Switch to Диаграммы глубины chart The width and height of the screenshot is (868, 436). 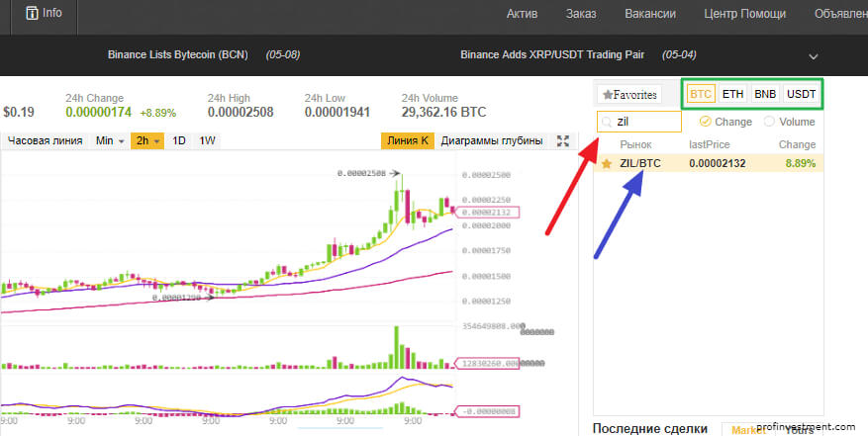coord(492,140)
